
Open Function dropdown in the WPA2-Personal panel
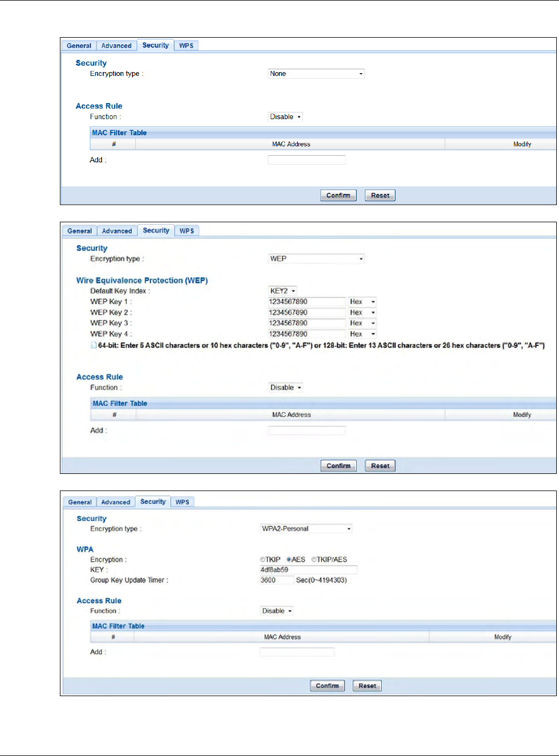pyautogui.click(x=277, y=611)
